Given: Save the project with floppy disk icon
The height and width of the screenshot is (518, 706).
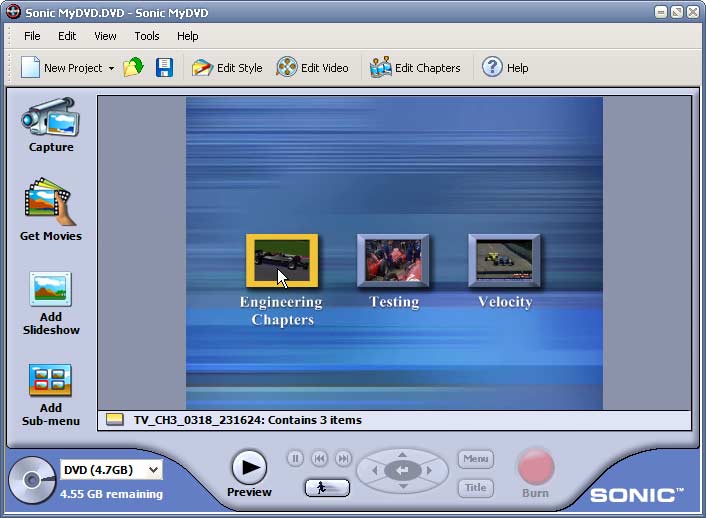Looking at the screenshot, I should [x=164, y=68].
